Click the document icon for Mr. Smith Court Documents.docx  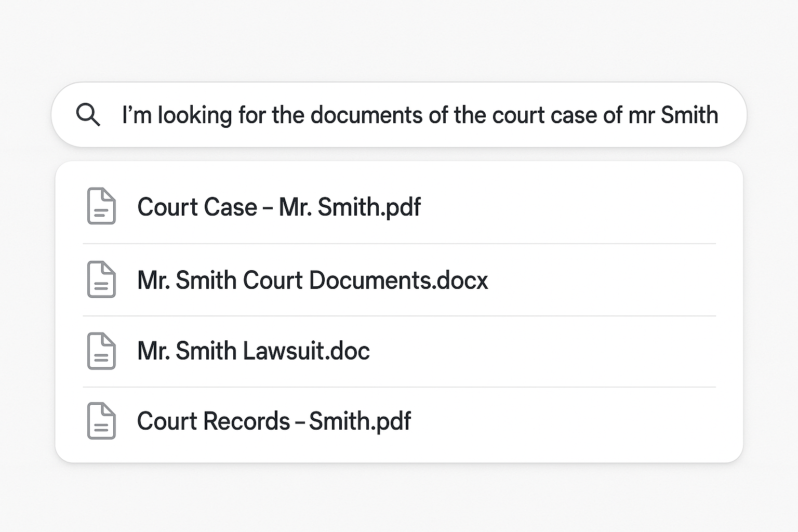[101, 280]
